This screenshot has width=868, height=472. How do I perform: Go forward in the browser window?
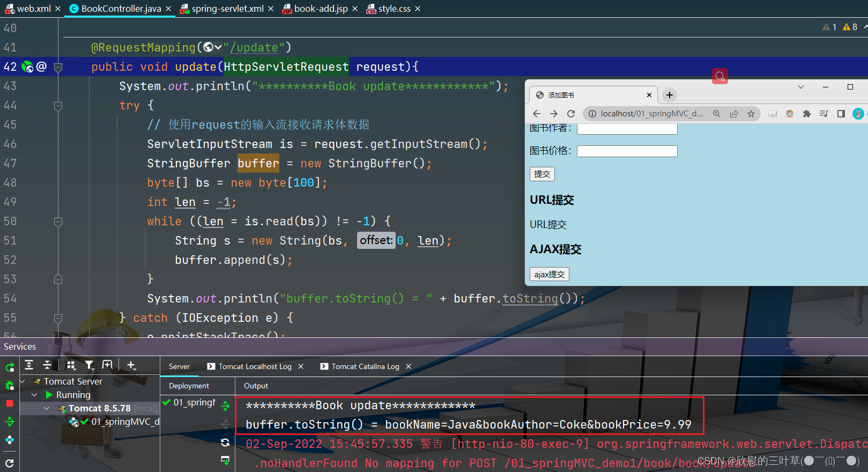(x=554, y=114)
